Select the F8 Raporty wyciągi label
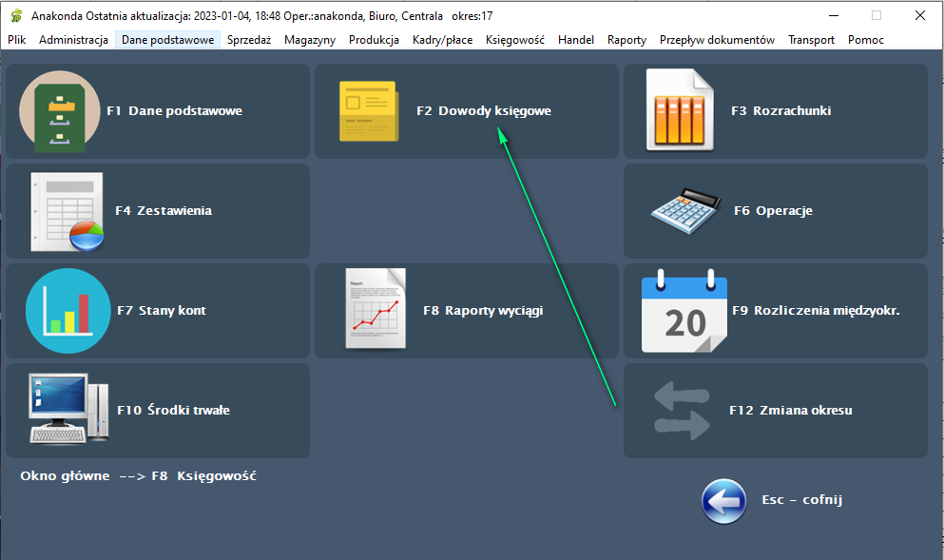The width and height of the screenshot is (944, 560). tap(484, 311)
